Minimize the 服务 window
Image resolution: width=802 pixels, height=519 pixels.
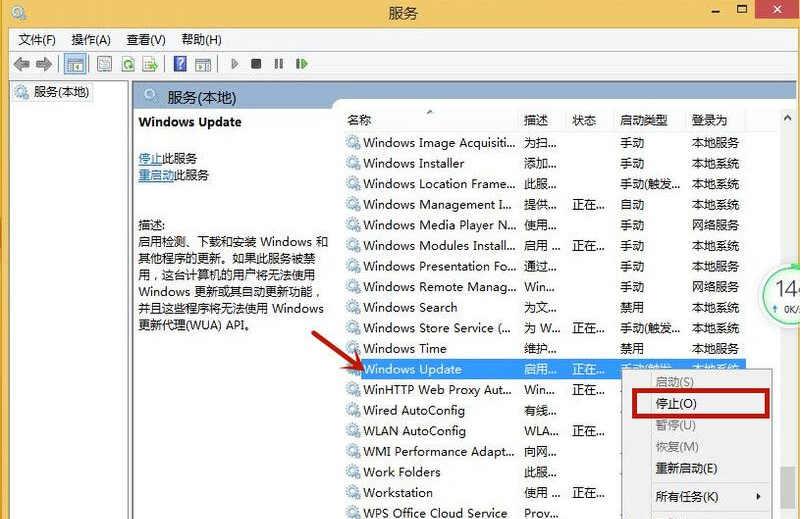(x=715, y=10)
